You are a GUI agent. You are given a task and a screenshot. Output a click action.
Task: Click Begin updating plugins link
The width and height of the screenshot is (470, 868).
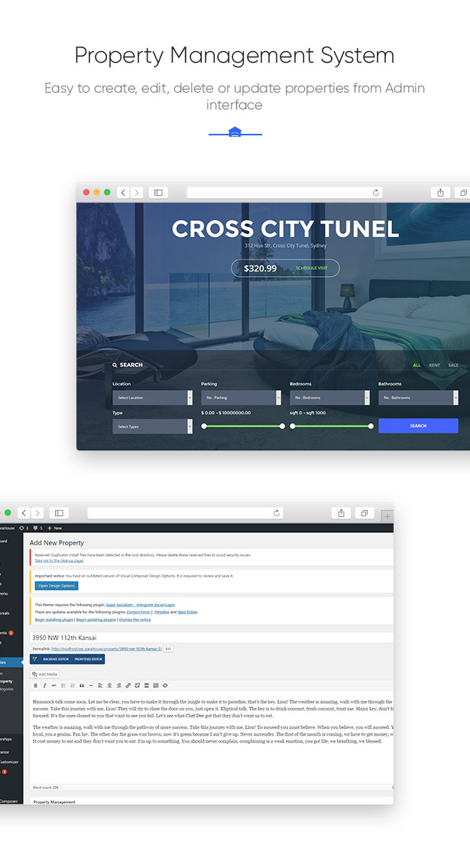pyautogui.click(x=96, y=619)
